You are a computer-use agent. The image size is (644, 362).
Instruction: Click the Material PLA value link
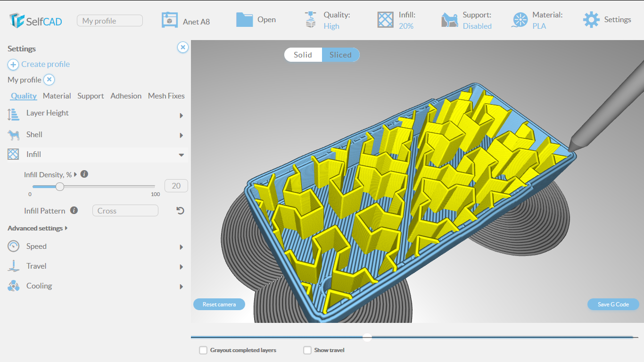tap(539, 26)
